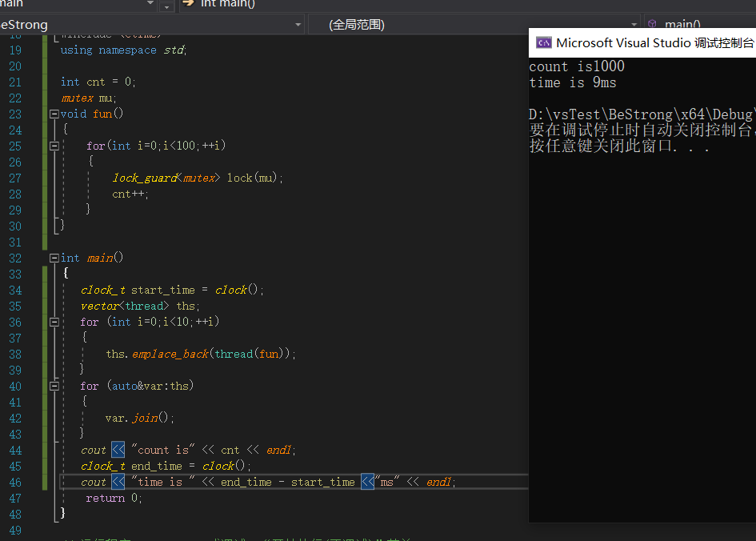
Task: Click the highlighted << operator after cout on line 44
Action: (x=118, y=450)
